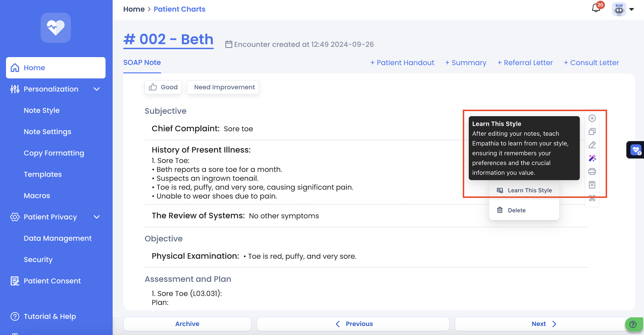
Task: Switch to the SOAP Note tab
Action: 142,63
